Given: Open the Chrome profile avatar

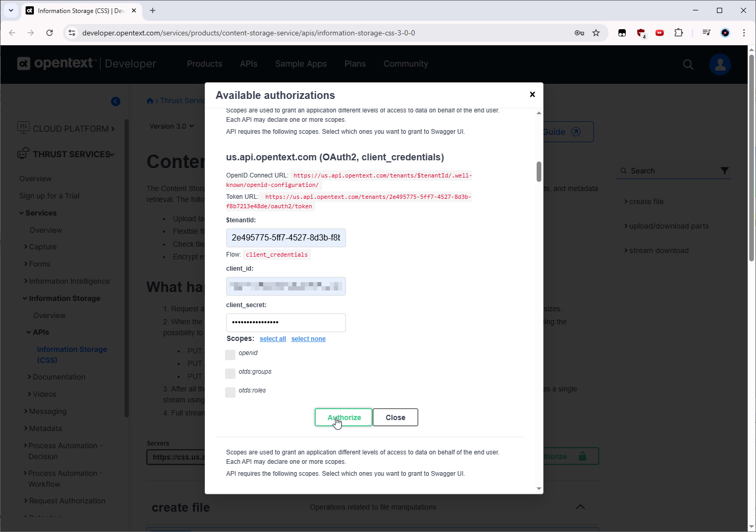Looking at the screenshot, I should click(x=725, y=33).
